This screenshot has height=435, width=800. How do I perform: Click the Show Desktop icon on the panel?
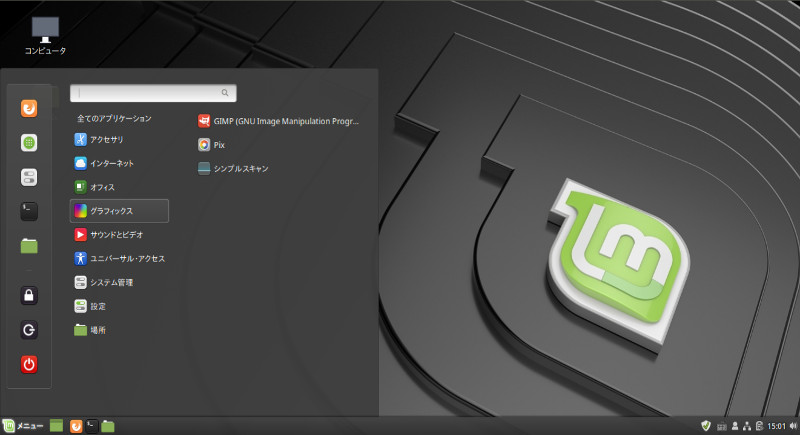pyautogui.click(x=57, y=426)
